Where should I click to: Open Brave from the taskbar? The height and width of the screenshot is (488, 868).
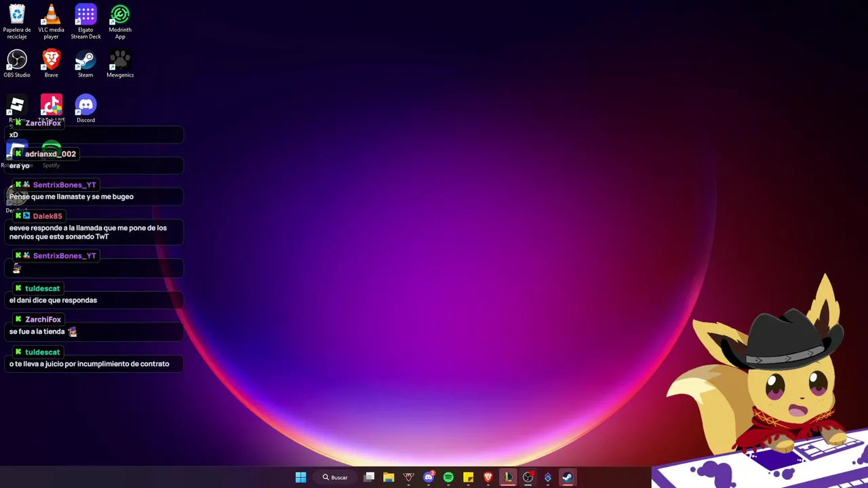[488, 477]
